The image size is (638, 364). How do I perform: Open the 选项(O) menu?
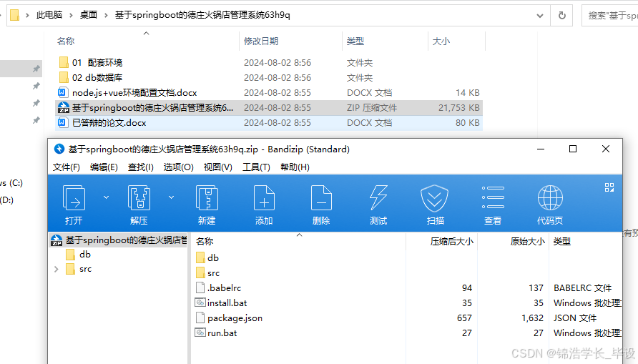[x=178, y=167]
